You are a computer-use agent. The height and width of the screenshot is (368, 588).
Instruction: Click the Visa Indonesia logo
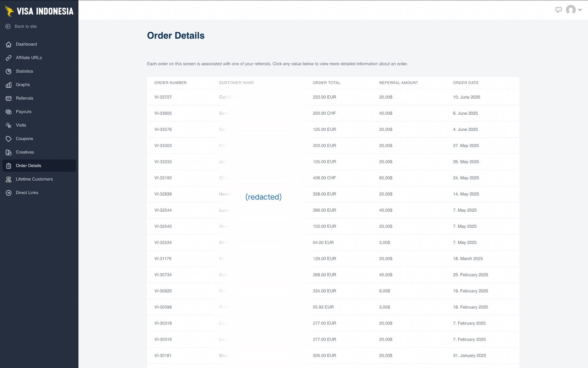[x=39, y=10]
